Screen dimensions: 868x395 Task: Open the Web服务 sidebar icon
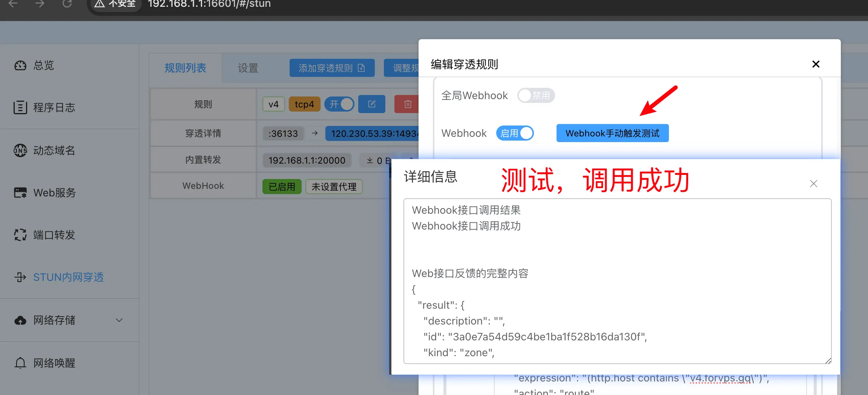[20, 193]
